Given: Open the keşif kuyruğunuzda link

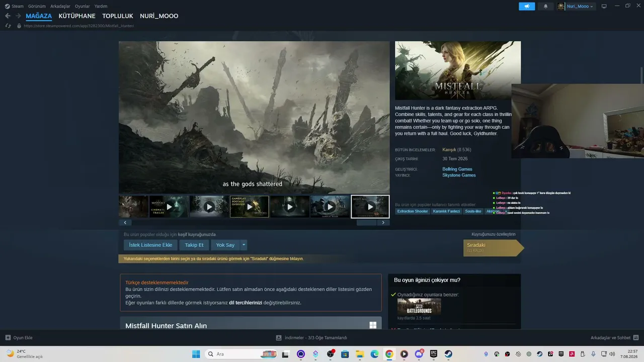Looking at the screenshot, I should (x=197, y=234).
